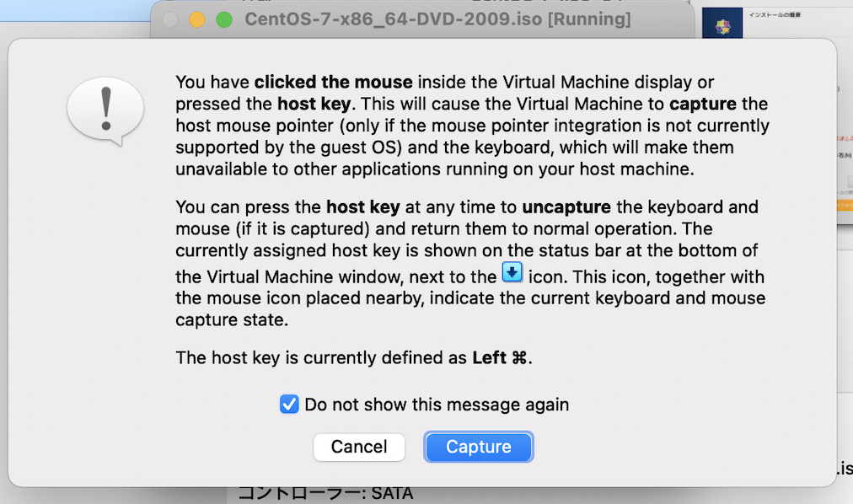Click the bold 'clicked the mouse' text
The image size is (853, 504).
333,82
